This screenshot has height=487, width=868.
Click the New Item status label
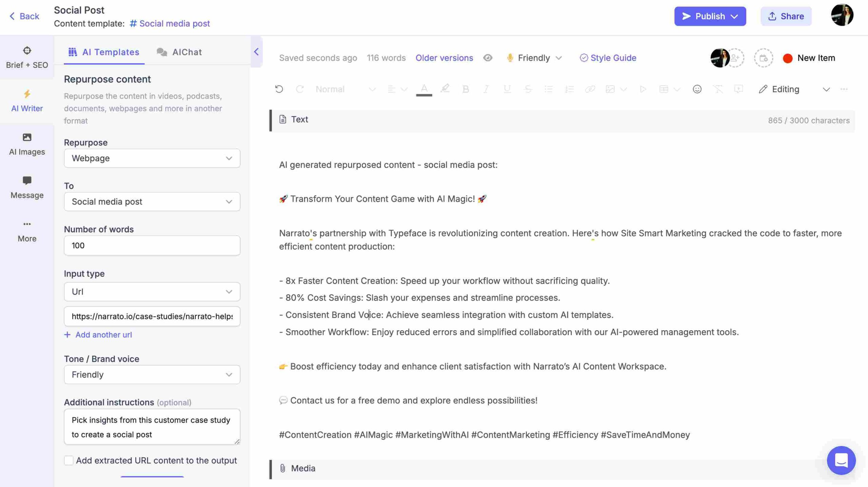click(x=816, y=58)
